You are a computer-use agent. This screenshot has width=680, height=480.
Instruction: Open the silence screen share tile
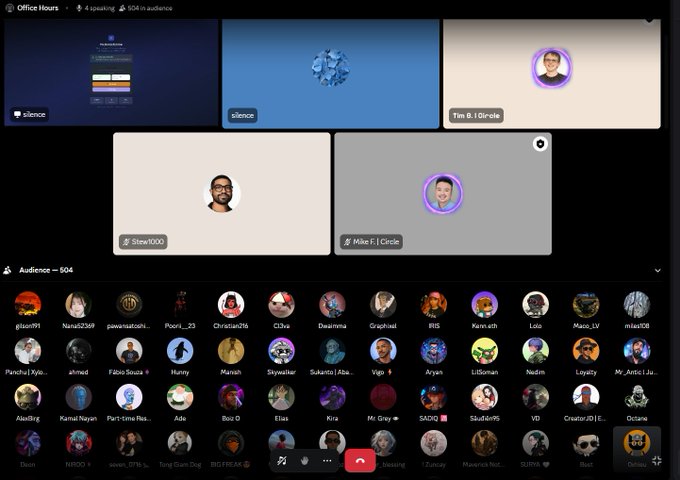pos(111,72)
